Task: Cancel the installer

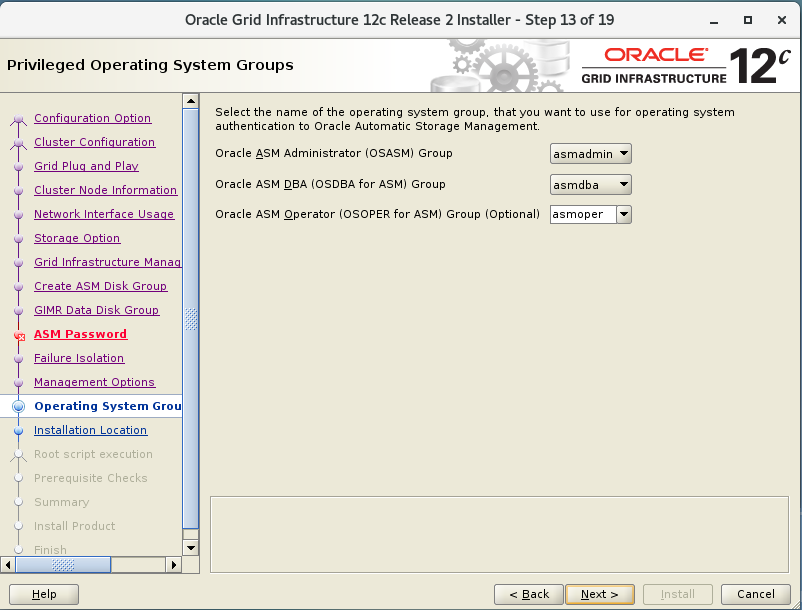Action: click(755, 594)
